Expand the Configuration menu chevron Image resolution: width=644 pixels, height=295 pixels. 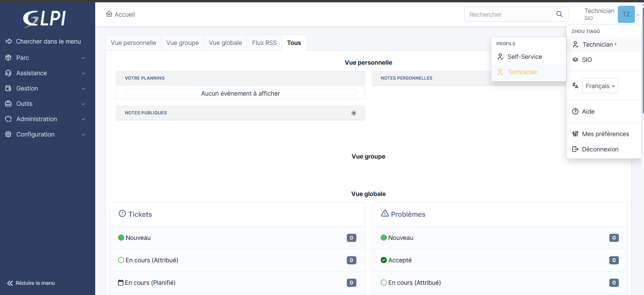[83, 135]
